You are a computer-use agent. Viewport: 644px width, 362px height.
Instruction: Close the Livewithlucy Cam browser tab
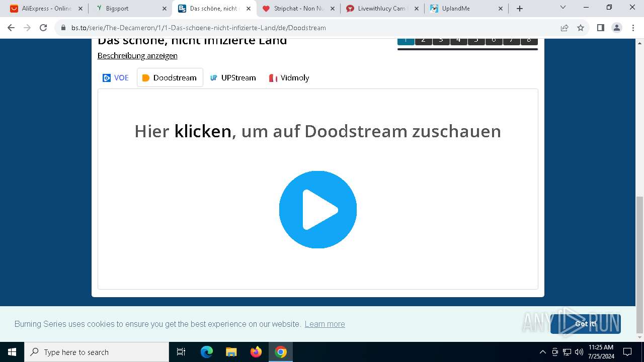click(417, 9)
